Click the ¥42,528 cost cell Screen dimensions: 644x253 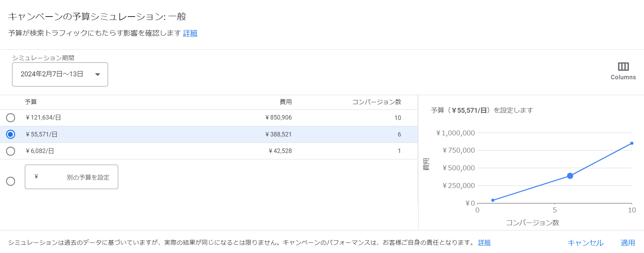(280, 151)
